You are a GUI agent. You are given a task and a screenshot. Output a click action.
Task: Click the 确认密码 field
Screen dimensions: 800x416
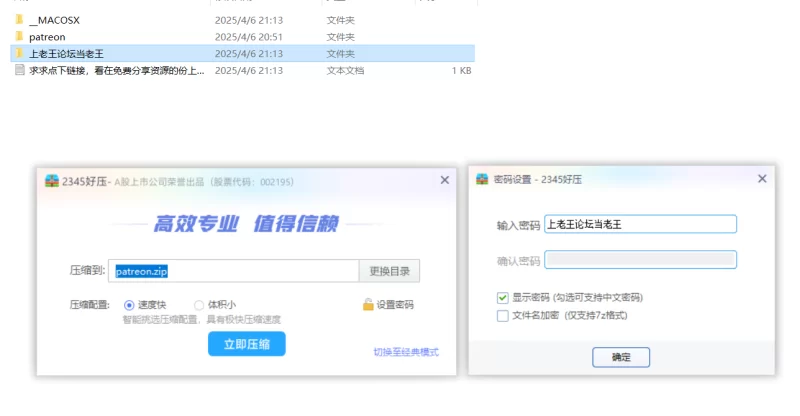pos(640,260)
